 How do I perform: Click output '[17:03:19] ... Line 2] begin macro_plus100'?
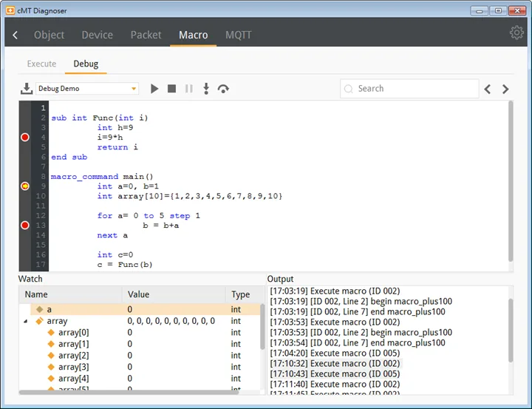361,301
